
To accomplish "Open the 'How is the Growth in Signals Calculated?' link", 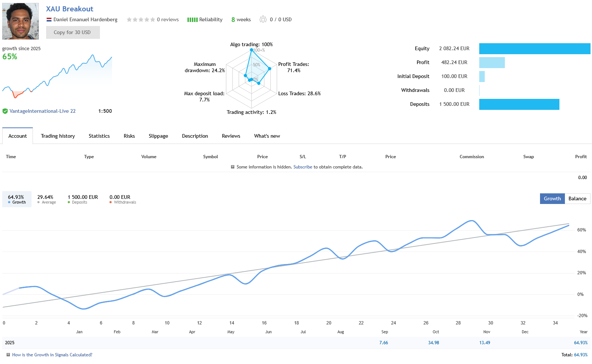I will pyautogui.click(x=52, y=354).
